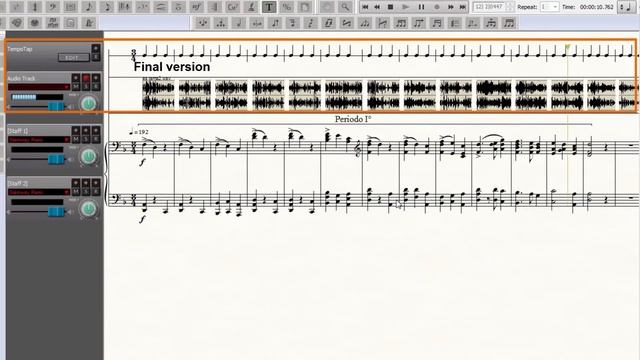Screen dimensions: 640x360
Task: Click the Time display 00:00:10.762
Action: pos(596,7)
